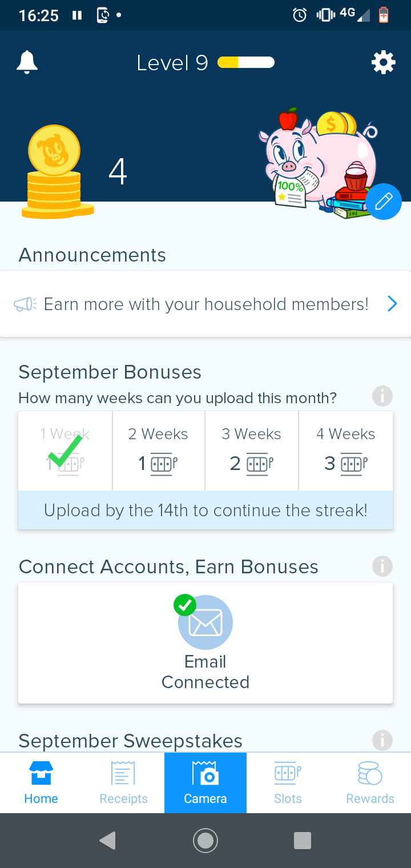The height and width of the screenshot is (868, 411).
Task: Tap the coin stack balance icon
Action: tap(55, 172)
